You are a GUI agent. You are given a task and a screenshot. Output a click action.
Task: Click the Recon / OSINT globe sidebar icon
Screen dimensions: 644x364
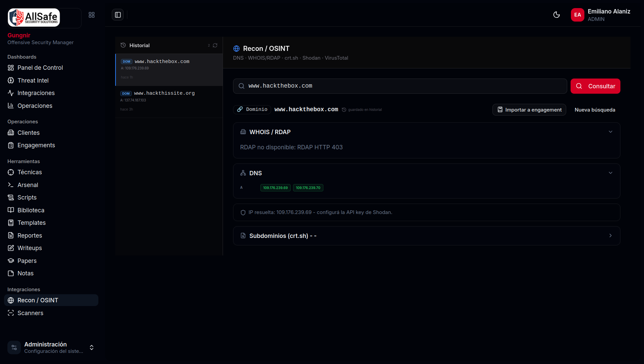pos(11,300)
